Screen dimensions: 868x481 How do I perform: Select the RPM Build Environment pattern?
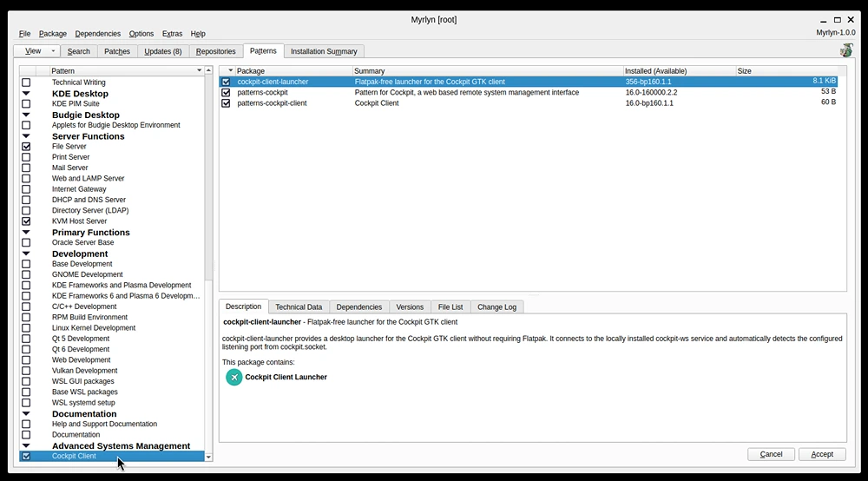89,317
